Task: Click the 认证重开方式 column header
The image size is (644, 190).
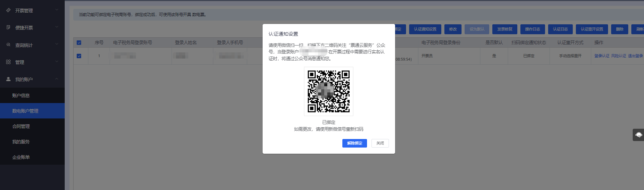Action: [570, 42]
